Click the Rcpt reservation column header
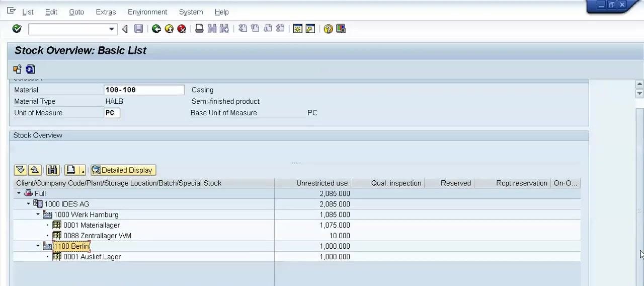The height and width of the screenshot is (286, 644). pos(513,183)
